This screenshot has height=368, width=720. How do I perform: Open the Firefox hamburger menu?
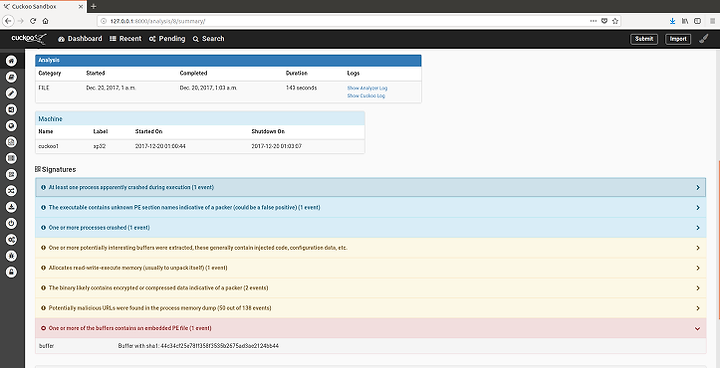[713, 21]
